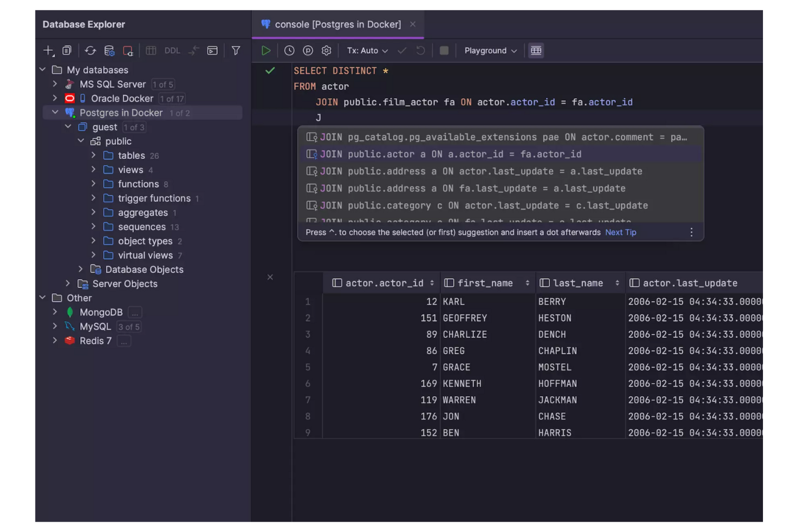This screenshot has width=798, height=532.
Task: Click the '3 of 5' badge next to MySQL
Action: (x=129, y=327)
